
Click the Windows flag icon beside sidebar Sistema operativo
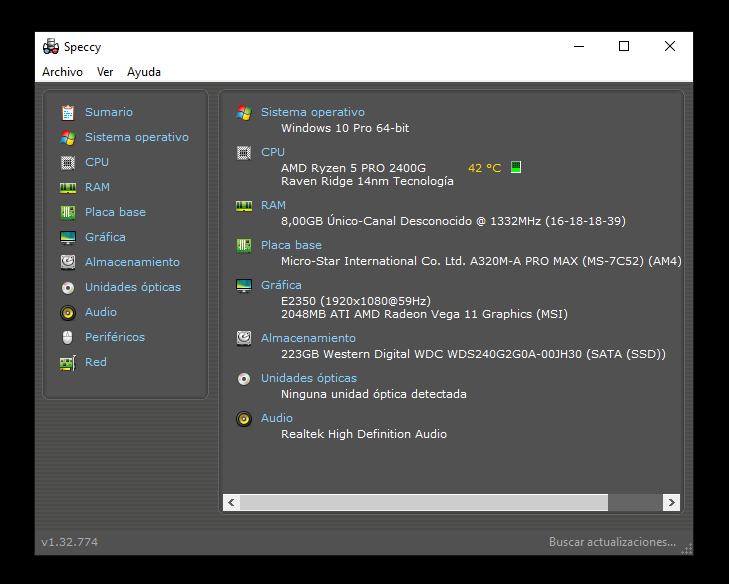[68, 137]
